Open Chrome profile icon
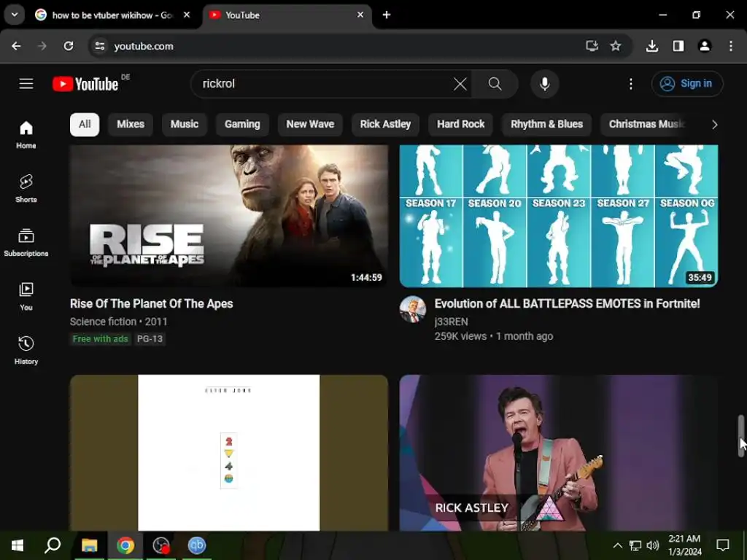The height and width of the screenshot is (560, 747). [x=705, y=46]
